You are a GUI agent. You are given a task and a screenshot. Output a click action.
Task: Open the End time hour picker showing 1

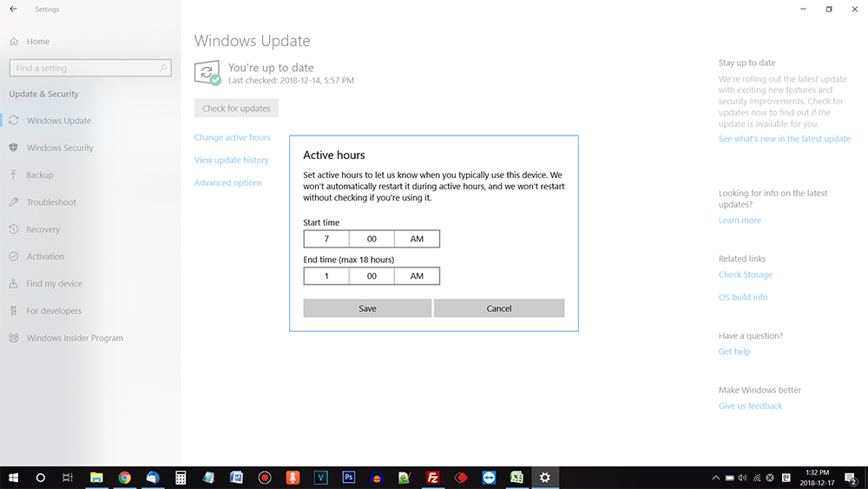tap(326, 276)
